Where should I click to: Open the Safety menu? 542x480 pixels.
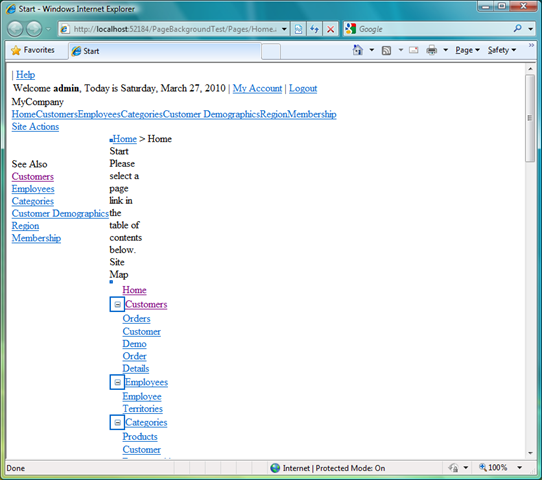click(502, 50)
